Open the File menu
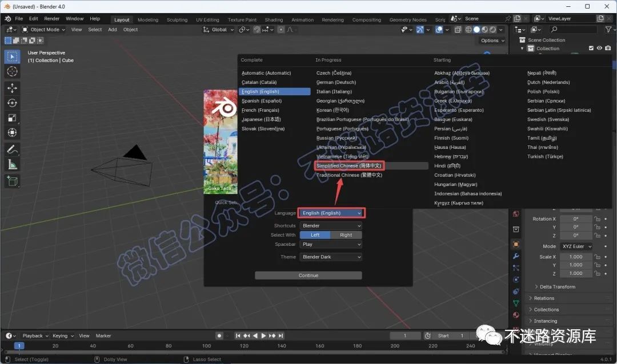This screenshot has height=364, width=617. (x=19, y=18)
